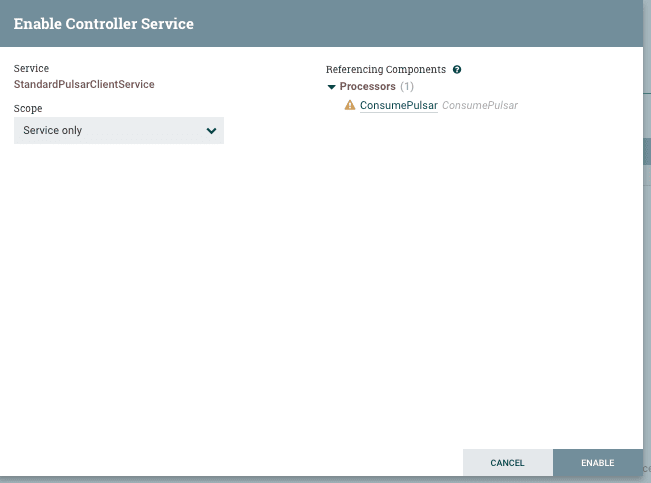Follow the ConsumePulsar processor link
This screenshot has width=651, height=483.
399,105
